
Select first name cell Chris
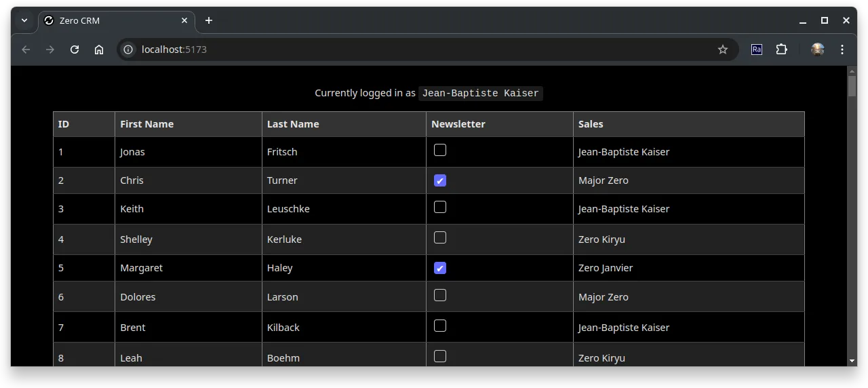[189, 180]
